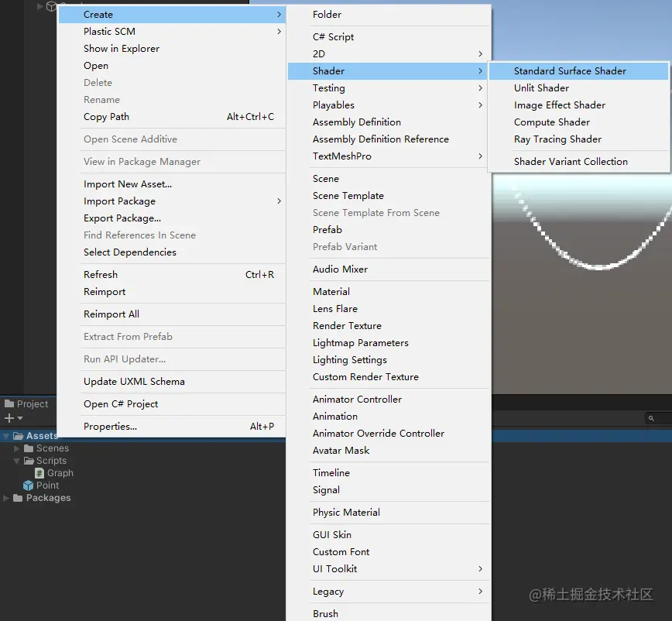Expand the Packages folder arrow
This screenshot has height=621, width=672.
6,499
